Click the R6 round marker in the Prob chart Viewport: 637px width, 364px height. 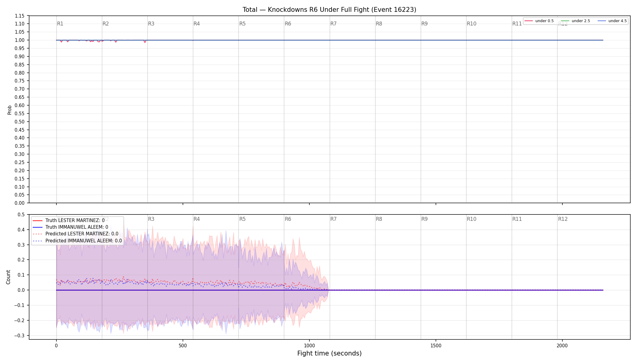pyautogui.click(x=288, y=24)
